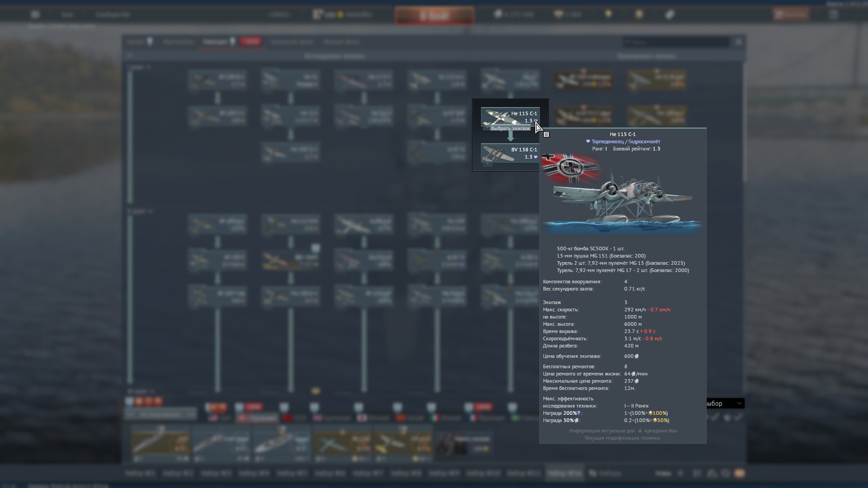Click the vertical rank scrollbar on the left
The width and height of the screenshot is (868, 488).
[130, 136]
